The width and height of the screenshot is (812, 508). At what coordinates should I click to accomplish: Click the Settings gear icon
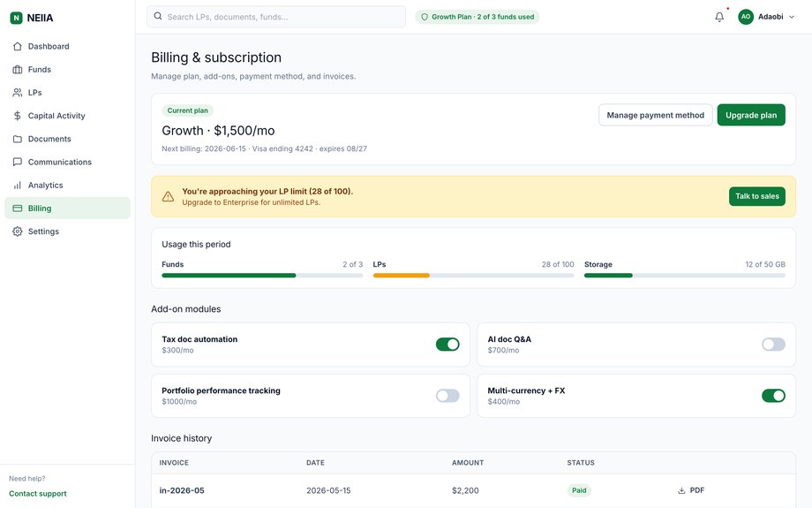click(18, 231)
